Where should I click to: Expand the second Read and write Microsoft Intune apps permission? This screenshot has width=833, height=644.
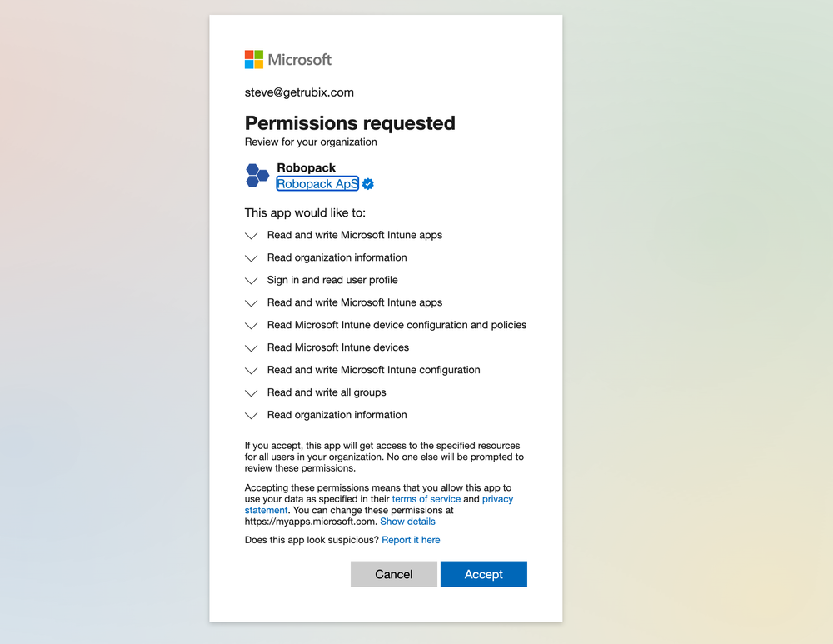251,303
